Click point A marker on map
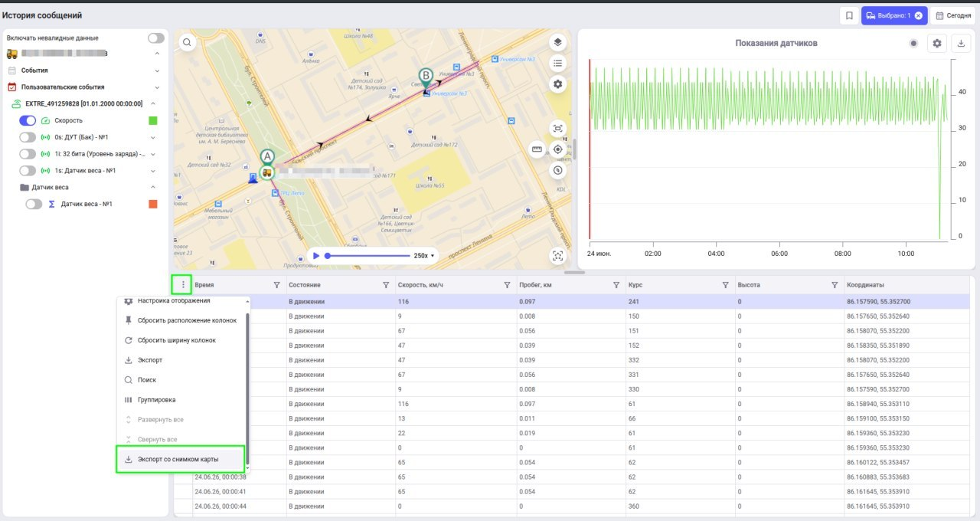The image size is (980, 521). pos(266,156)
